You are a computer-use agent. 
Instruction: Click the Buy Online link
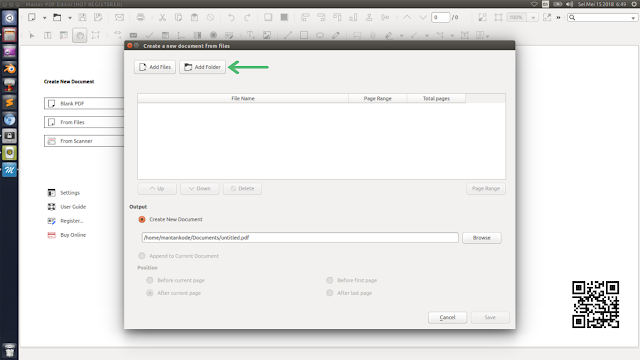tap(73, 235)
